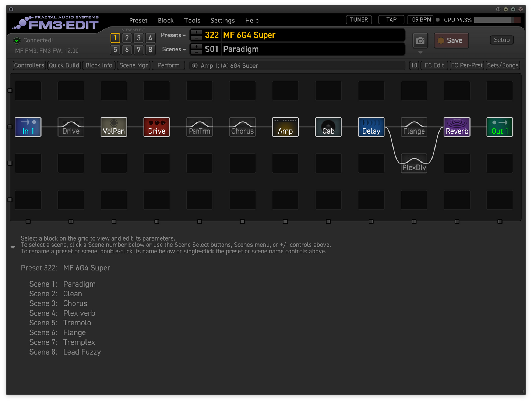Switch to scene 3 button
This screenshot has width=532, height=402.
pyautogui.click(x=139, y=38)
